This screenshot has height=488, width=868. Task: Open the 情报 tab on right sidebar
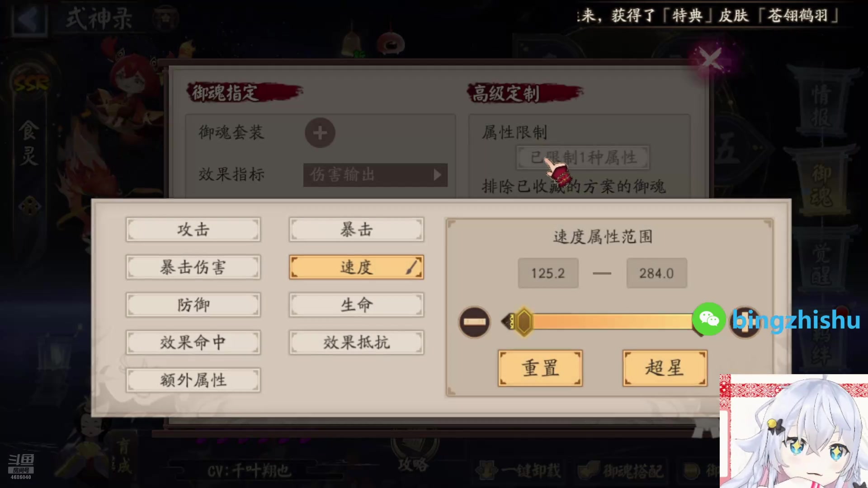(x=821, y=105)
